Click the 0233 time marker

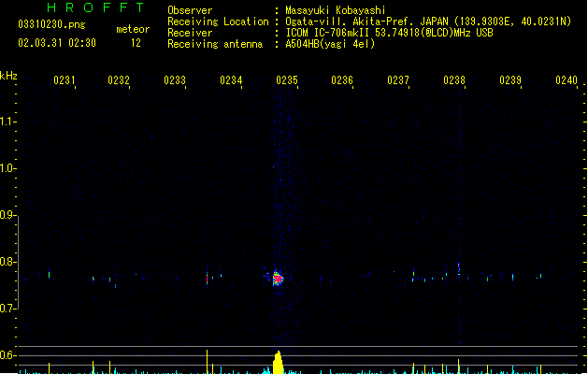tap(175, 80)
